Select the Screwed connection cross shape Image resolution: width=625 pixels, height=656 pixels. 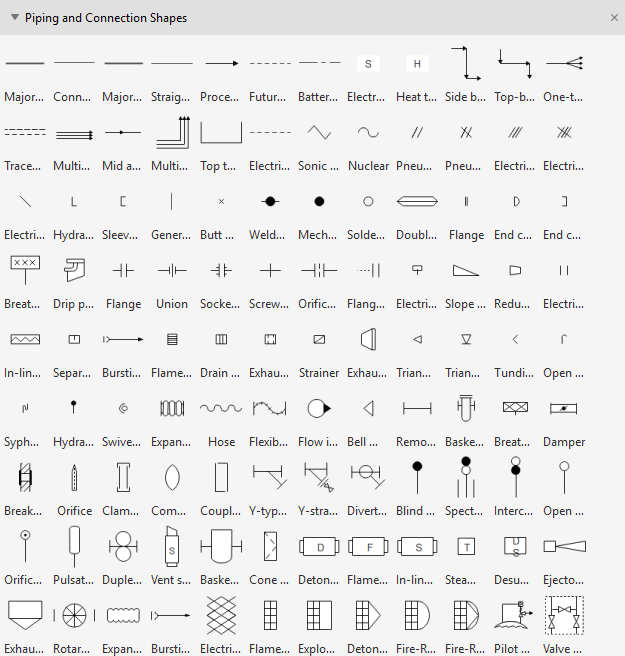pos(270,271)
